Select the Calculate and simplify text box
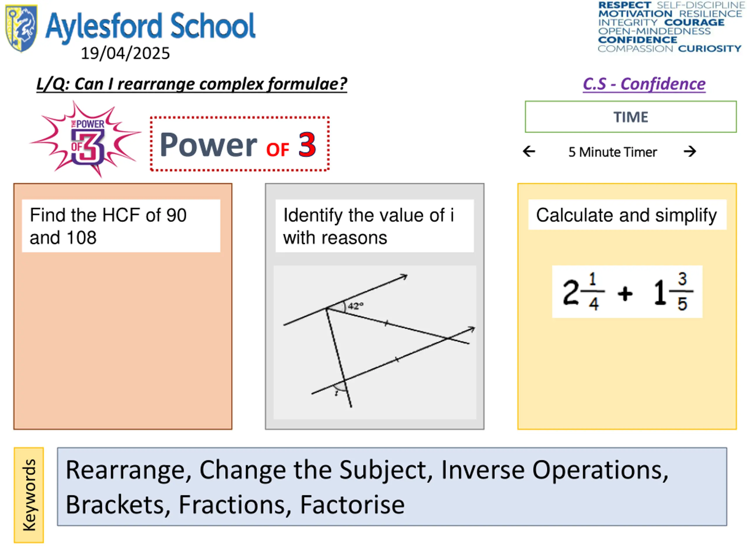 coord(627,215)
